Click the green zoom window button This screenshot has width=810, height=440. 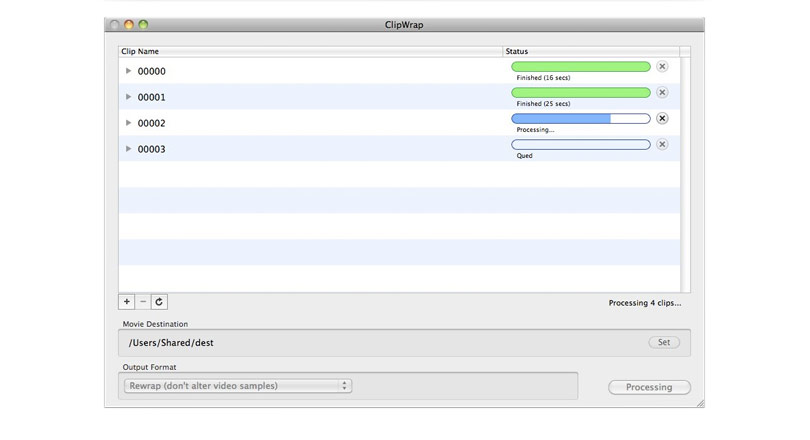(144, 24)
